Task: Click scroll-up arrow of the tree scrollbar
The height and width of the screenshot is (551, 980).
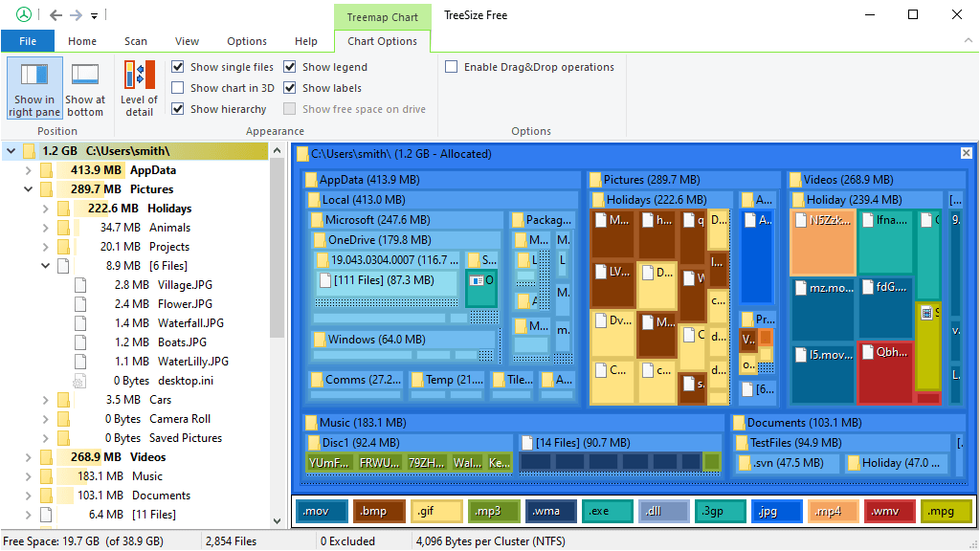Action: tap(278, 150)
